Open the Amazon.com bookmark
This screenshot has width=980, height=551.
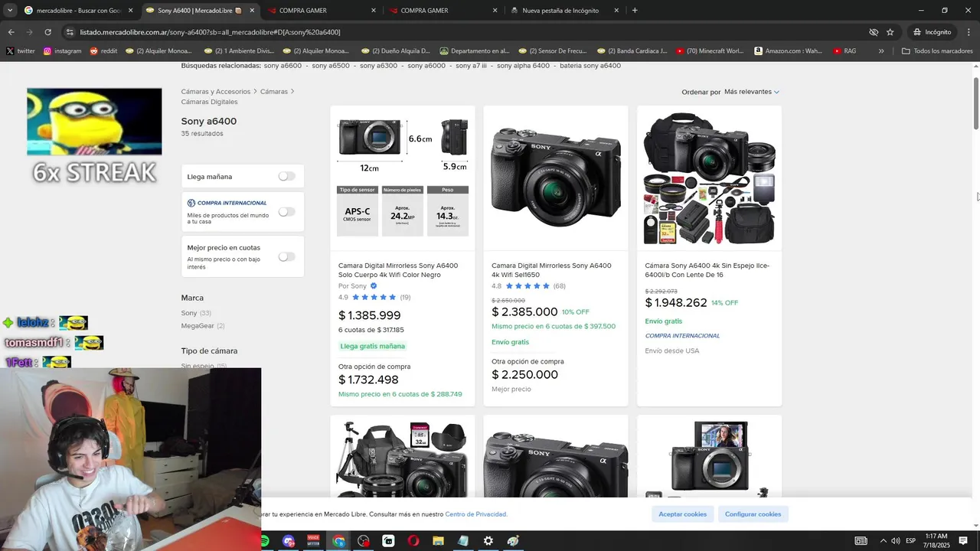(x=789, y=51)
